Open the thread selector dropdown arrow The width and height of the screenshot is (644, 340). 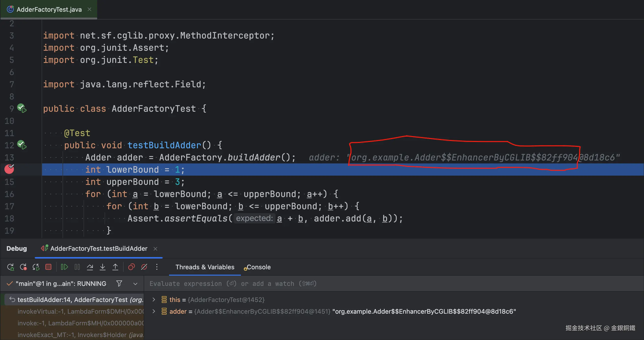pos(135,284)
